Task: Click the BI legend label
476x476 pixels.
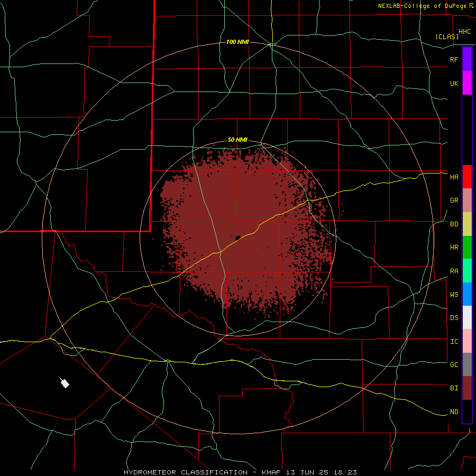Action: 454,388
